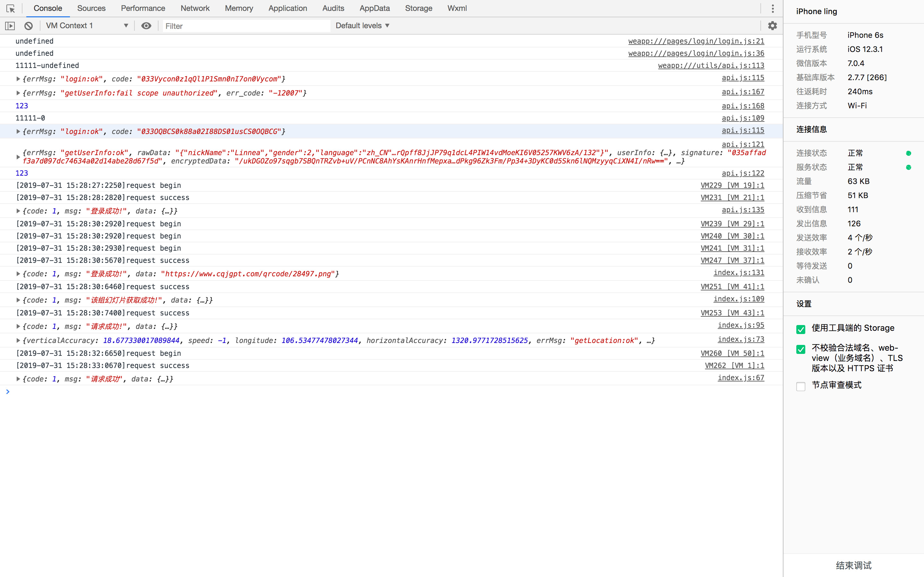Open console settings gear icon
Image resolution: width=924 pixels, height=577 pixels.
coord(773,26)
